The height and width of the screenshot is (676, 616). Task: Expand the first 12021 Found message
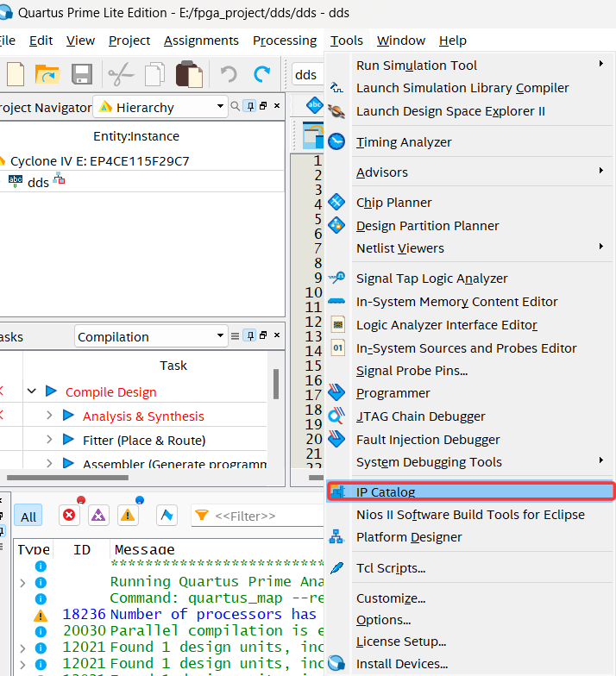[22, 648]
